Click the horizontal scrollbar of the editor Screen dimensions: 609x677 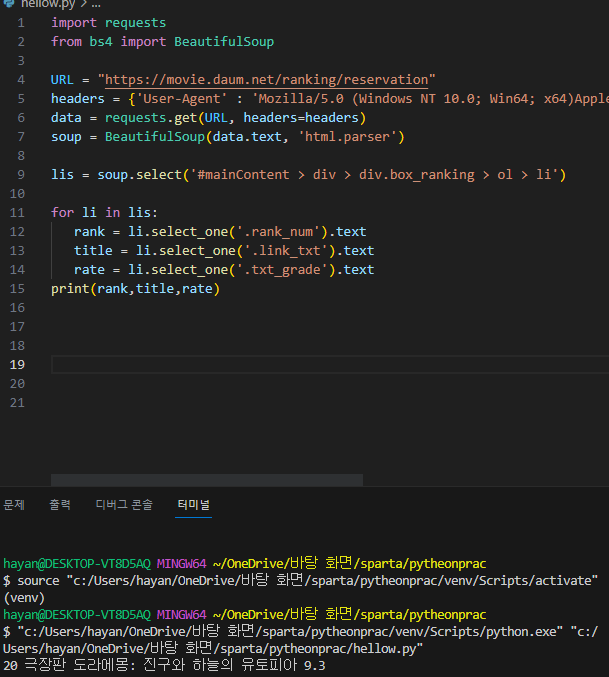point(207,480)
